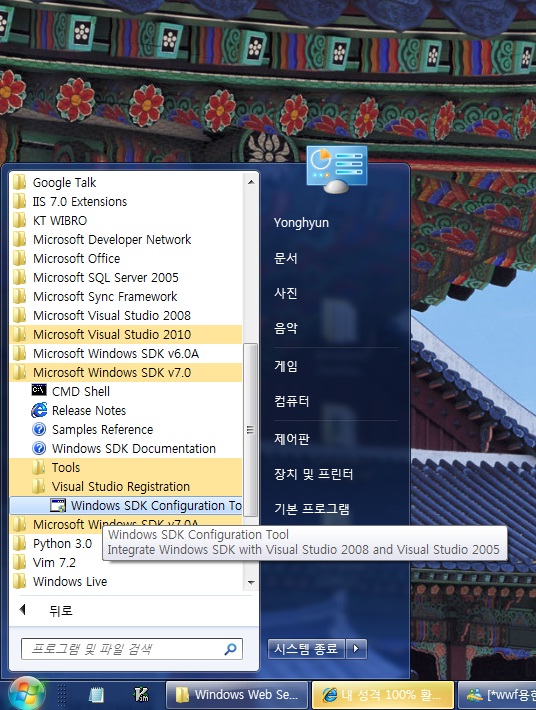Open 사진 (Pictures) in the Start menu
This screenshot has height=710, width=536.
pos(286,293)
